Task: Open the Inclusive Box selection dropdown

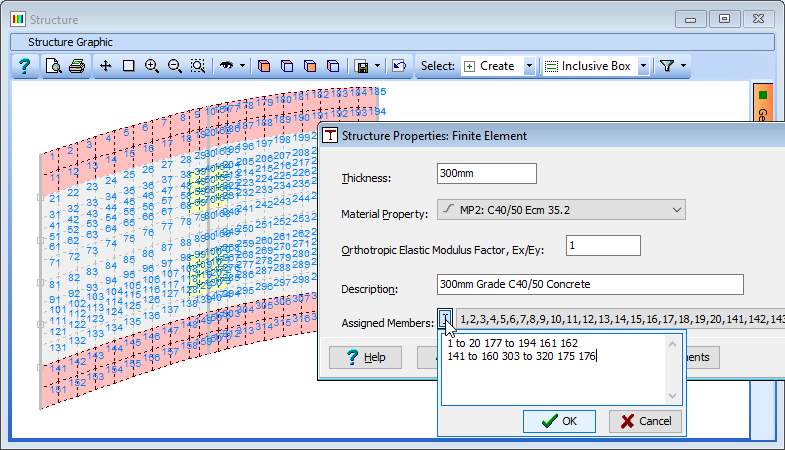Action: coord(644,66)
